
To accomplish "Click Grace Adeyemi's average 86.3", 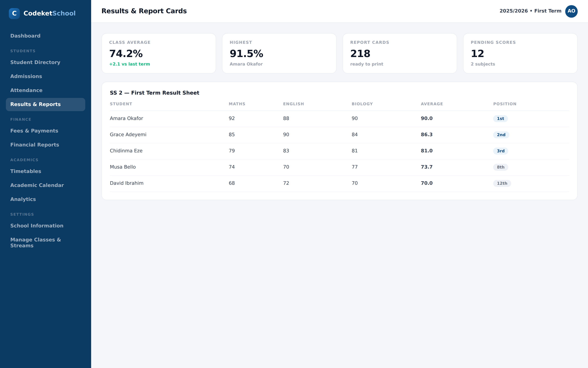I will [x=427, y=135].
